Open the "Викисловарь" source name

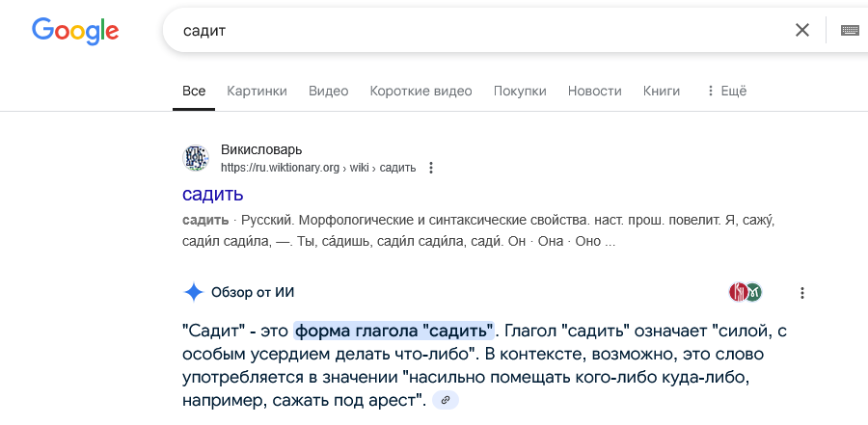(x=261, y=150)
